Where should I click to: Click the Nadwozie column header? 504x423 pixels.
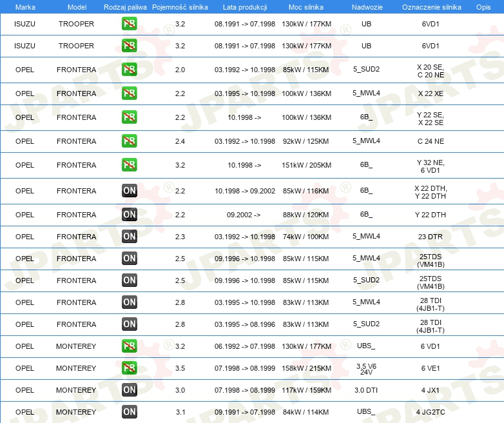pyautogui.click(x=367, y=7)
